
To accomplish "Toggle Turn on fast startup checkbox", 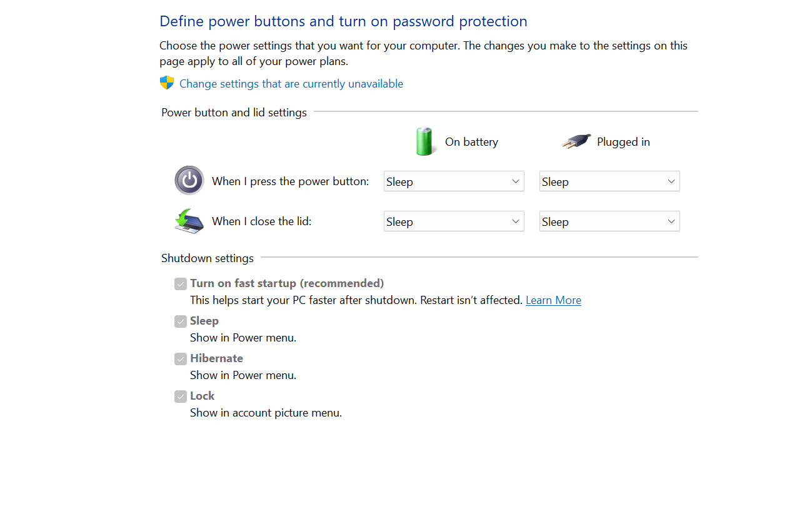I will point(181,283).
